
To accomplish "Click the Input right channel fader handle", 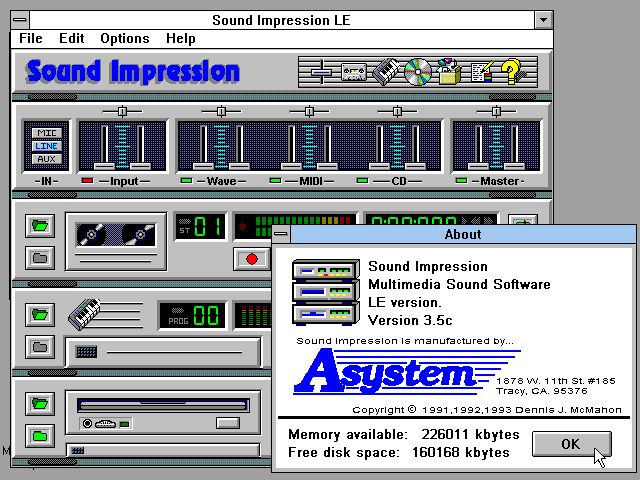I will [140, 166].
